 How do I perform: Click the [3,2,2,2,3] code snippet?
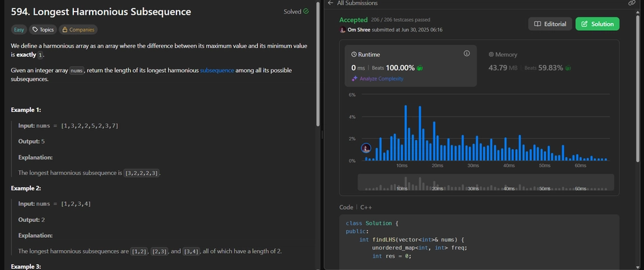tap(141, 173)
